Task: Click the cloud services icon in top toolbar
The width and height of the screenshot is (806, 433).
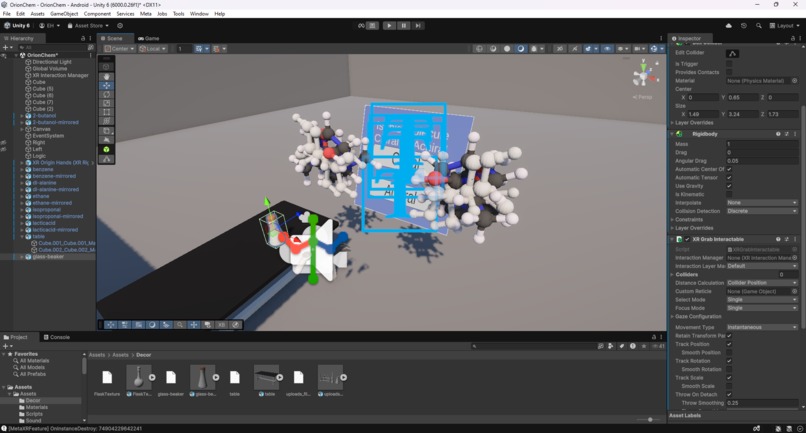Action: tap(728, 25)
